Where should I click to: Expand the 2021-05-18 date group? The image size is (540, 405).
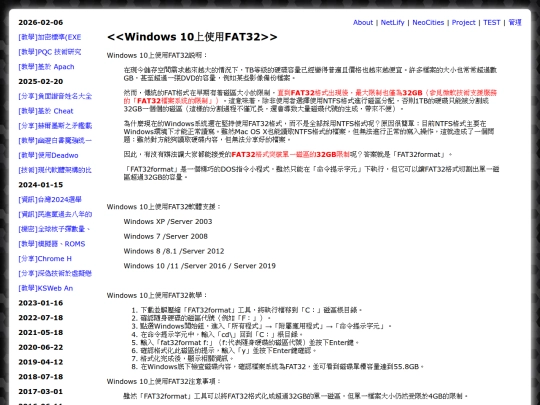click(41, 333)
